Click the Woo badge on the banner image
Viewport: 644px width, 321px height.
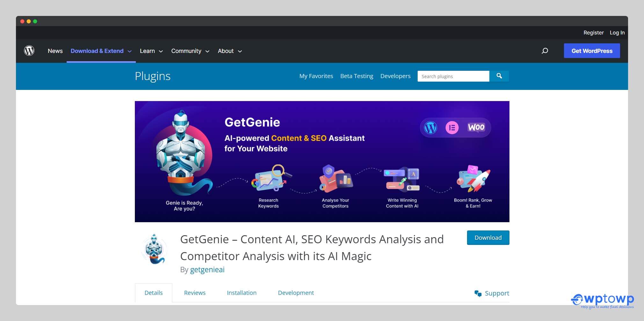pyautogui.click(x=475, y=127)
